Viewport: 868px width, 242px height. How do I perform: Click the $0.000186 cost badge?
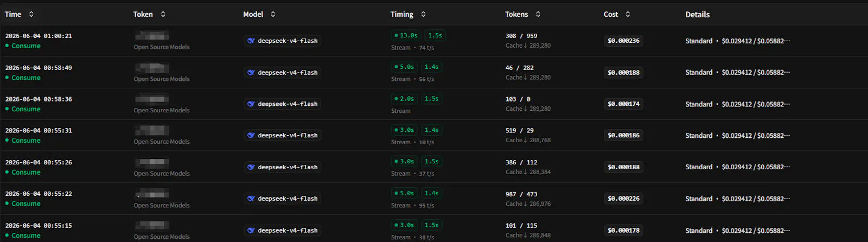click(x=623, y=135)
